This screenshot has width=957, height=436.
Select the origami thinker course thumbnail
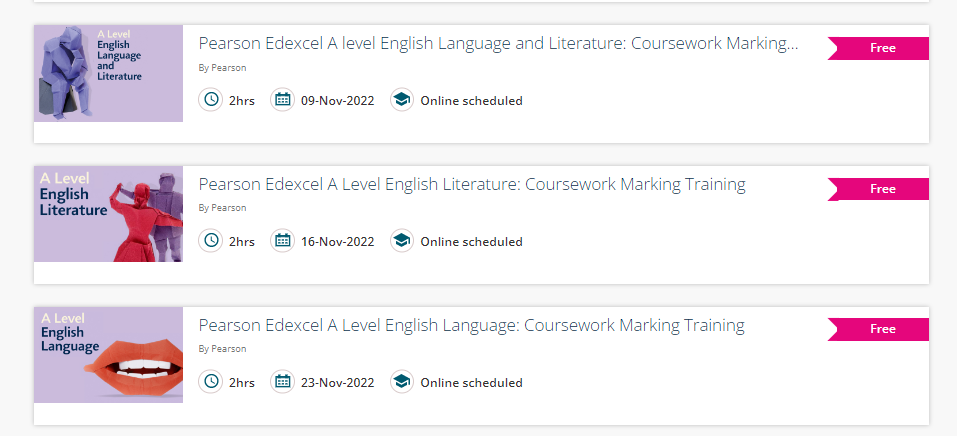pyautogui.click(x=108, y=73)
